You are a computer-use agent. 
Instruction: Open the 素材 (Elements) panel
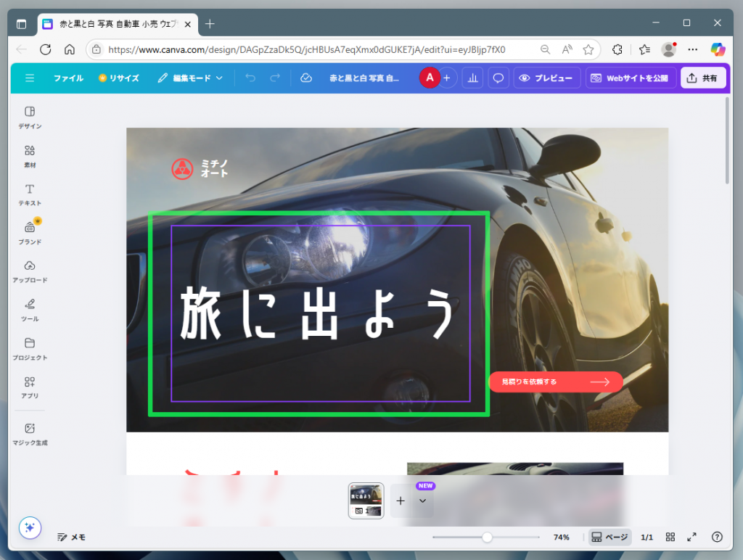click(29, 156)
